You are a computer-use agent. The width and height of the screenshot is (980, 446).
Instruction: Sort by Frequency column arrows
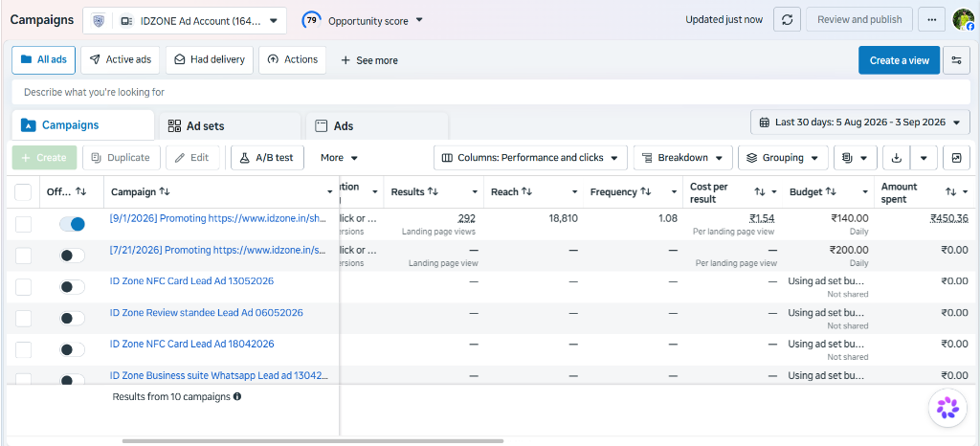[646, 191]
